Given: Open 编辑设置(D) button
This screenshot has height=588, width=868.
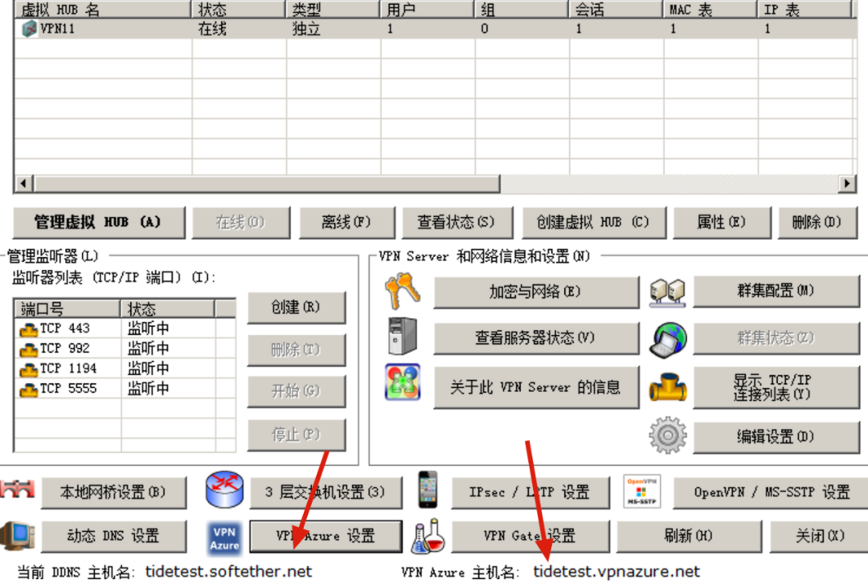Looking at the screenshot, I should pyautogui.click(x=776, y=437).
